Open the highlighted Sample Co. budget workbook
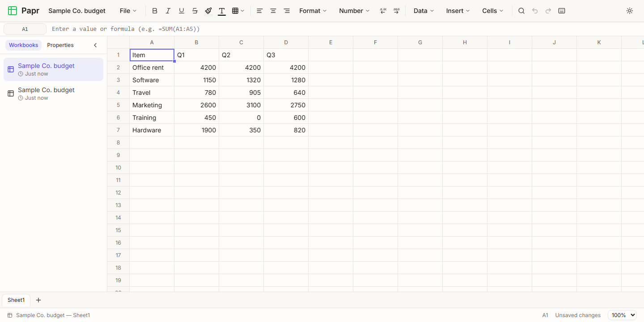This screenshot has height=322, width=644. [53, 69]
